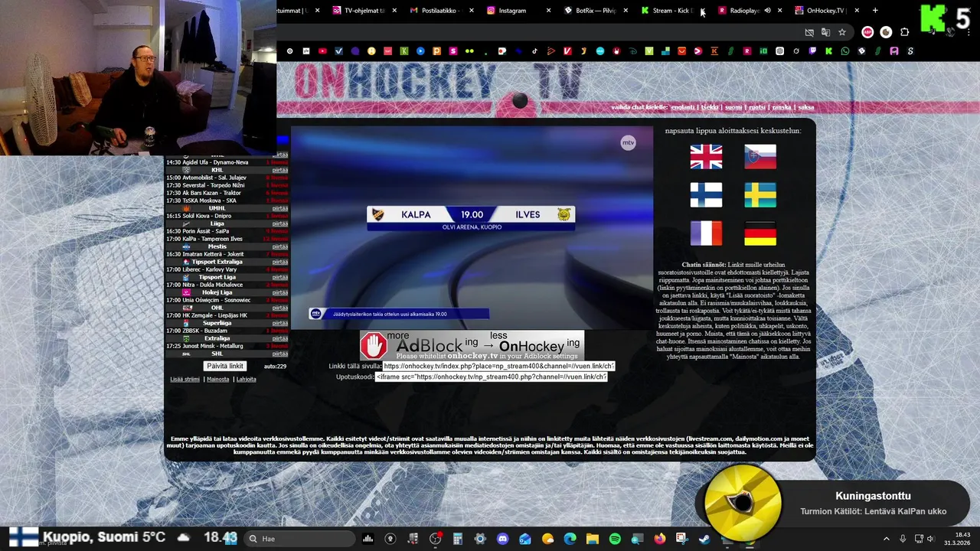
Task: Open the TikTok bookmark icon
Action: click(534, 51)
